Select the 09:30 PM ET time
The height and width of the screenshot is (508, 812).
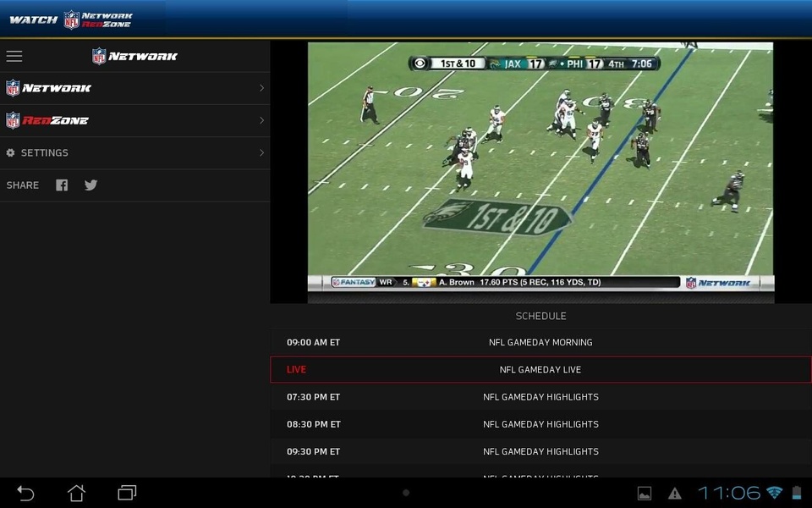(313, 451)
